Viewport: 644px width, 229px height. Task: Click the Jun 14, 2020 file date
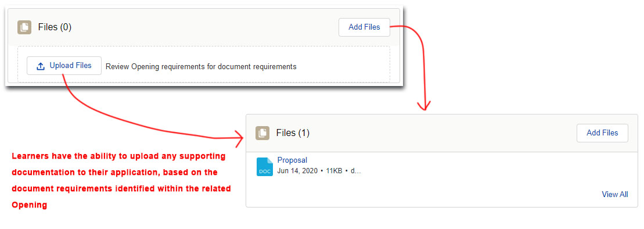[x=297, y=171]
